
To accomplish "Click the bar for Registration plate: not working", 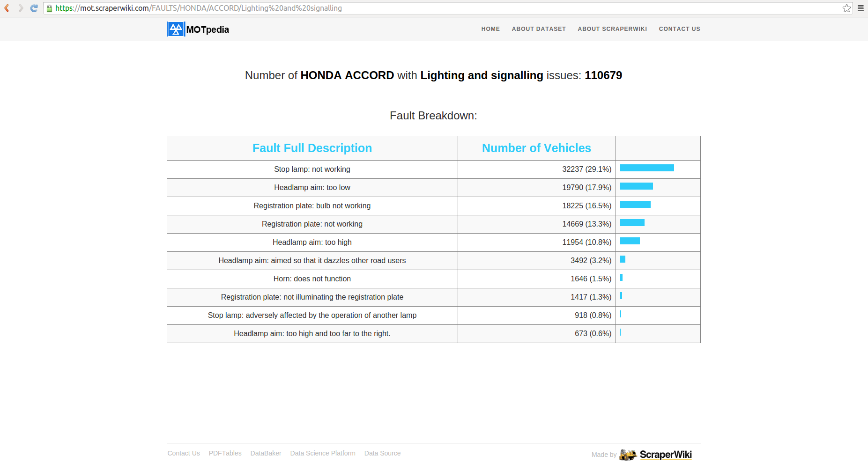I will (632, 222).
